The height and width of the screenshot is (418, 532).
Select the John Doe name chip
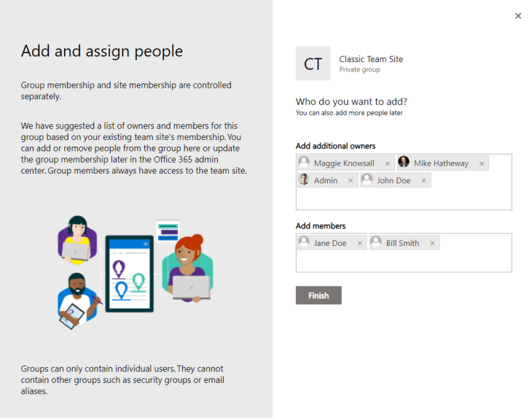pyautogui.click(x=393, y=180)
